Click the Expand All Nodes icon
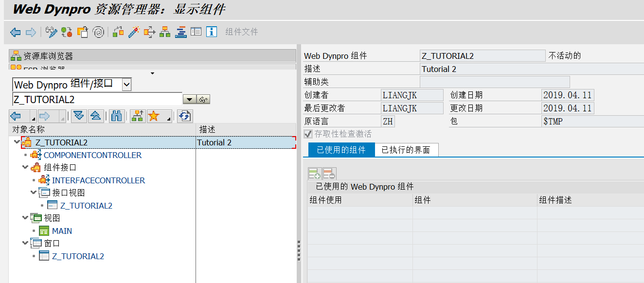 (x=79, y=116)
